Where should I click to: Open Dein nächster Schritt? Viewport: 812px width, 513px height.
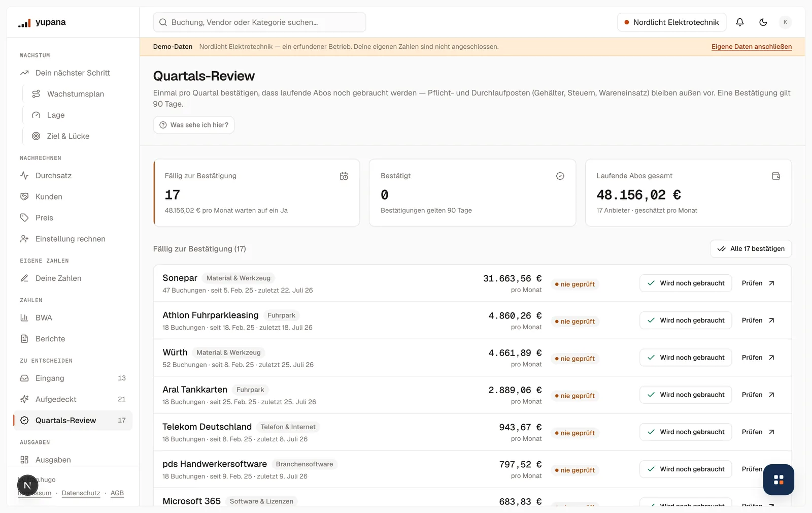73,73
